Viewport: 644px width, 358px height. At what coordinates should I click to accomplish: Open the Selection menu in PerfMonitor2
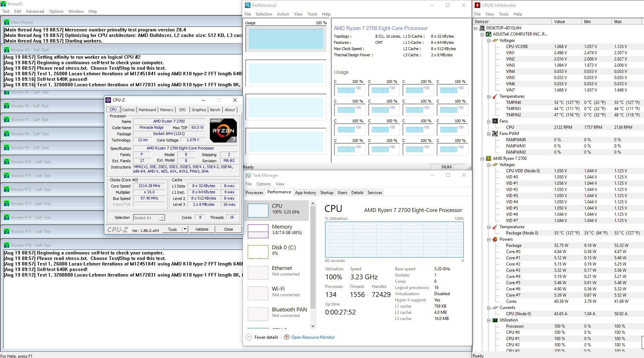[264, 14]
